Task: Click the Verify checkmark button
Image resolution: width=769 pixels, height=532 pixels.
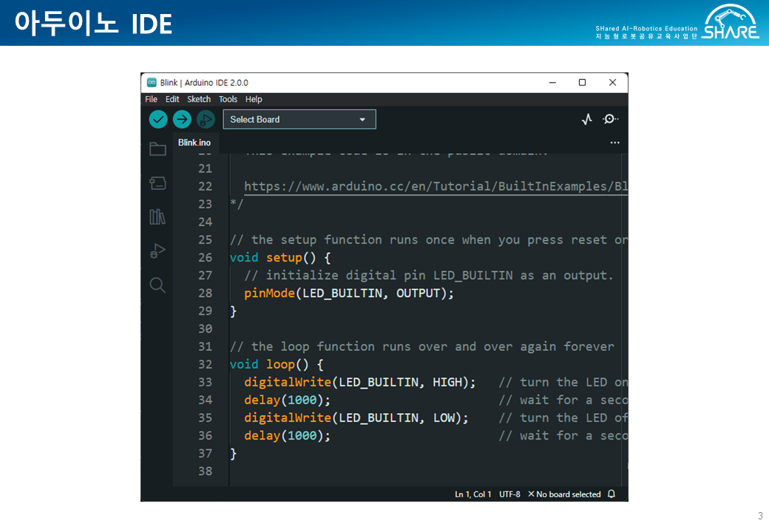Action: [158, 119]
